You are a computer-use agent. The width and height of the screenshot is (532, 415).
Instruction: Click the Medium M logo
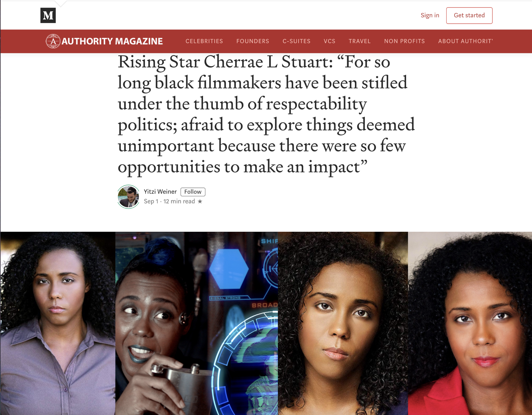[48, 15]
